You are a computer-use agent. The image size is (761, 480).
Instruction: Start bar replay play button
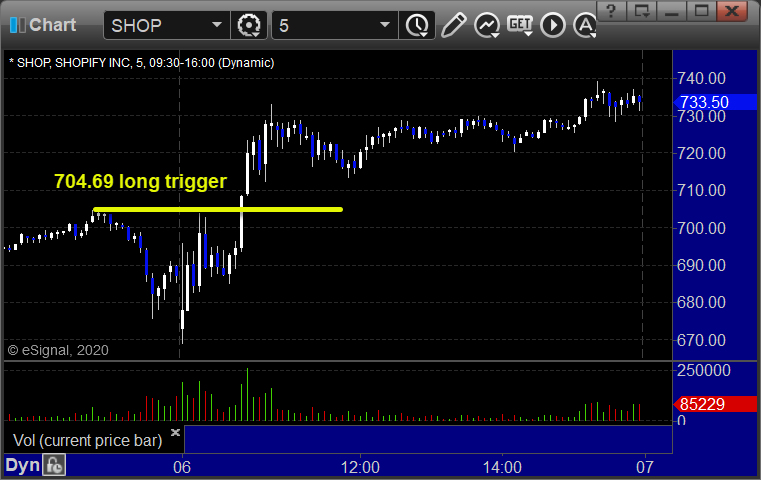(553, 25)
